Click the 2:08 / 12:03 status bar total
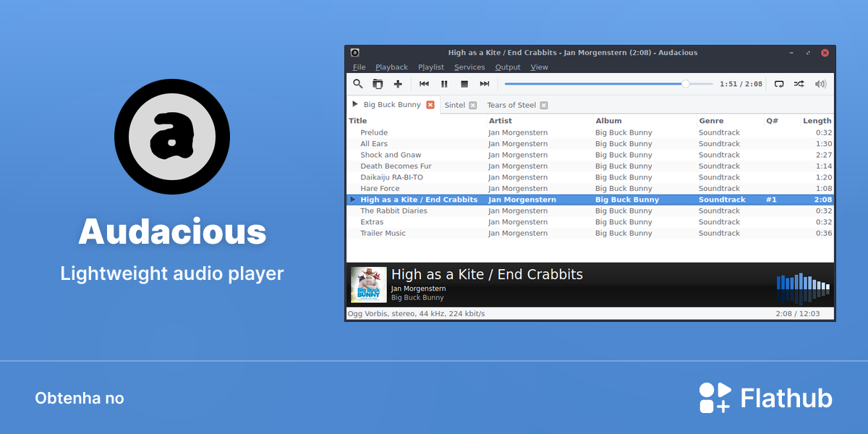The width and height of the screenshot is (868, 434). point(797,314)
